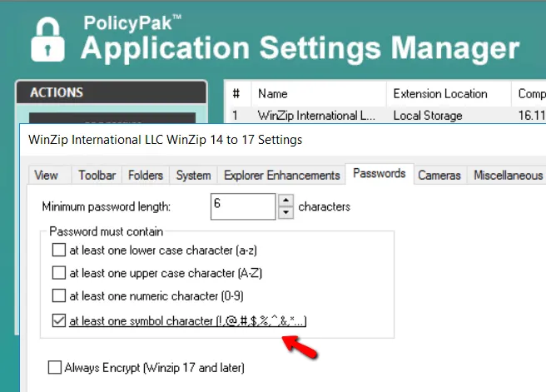Click the Extension Location column header
The height and width of the screenshot is (392, 546).
(x=449, y=94)
